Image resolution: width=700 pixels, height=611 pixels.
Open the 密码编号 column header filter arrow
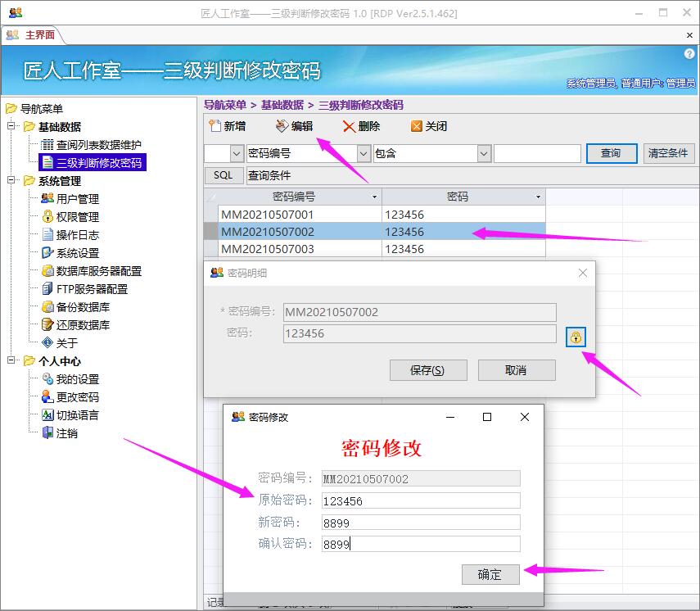pos(374,197)
